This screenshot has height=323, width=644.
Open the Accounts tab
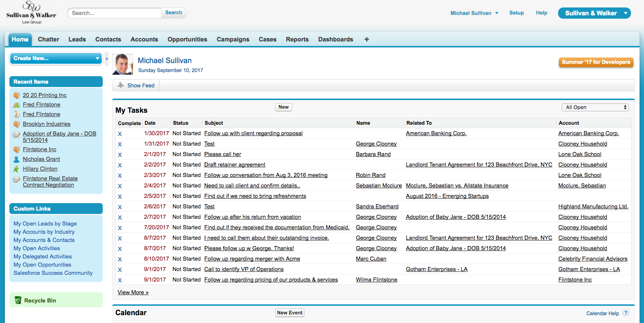click(x=144, y=39)
